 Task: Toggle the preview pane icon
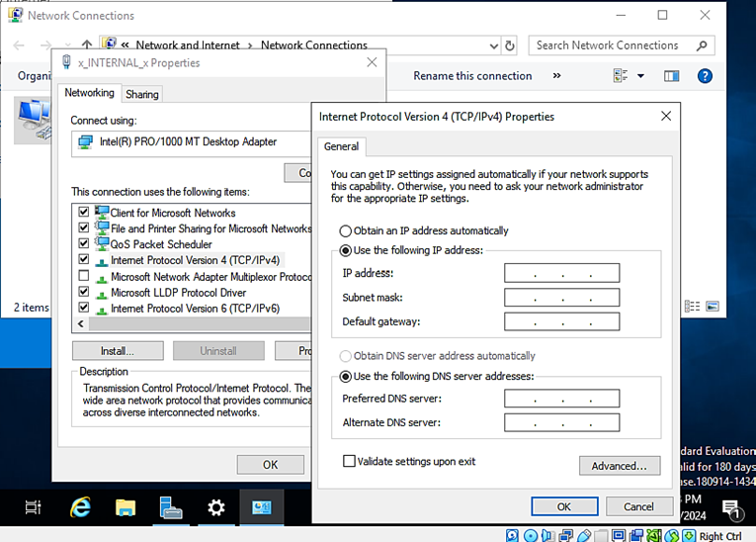[x=672, y=76]
